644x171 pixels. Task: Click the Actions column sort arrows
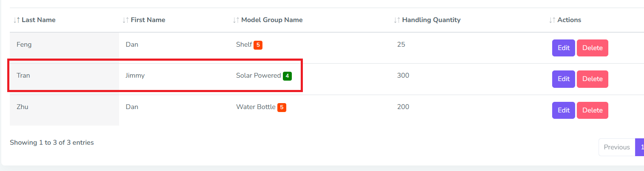[553, 20]
